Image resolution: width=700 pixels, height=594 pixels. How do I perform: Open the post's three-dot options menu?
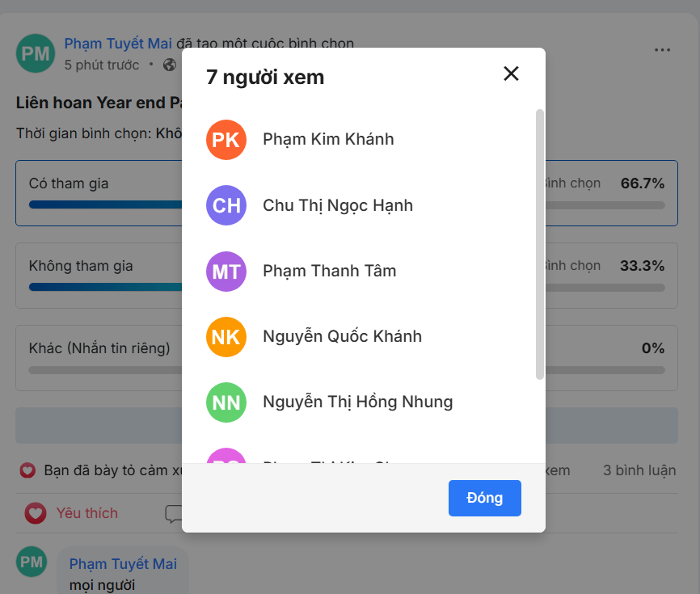[x=662, y=50]
